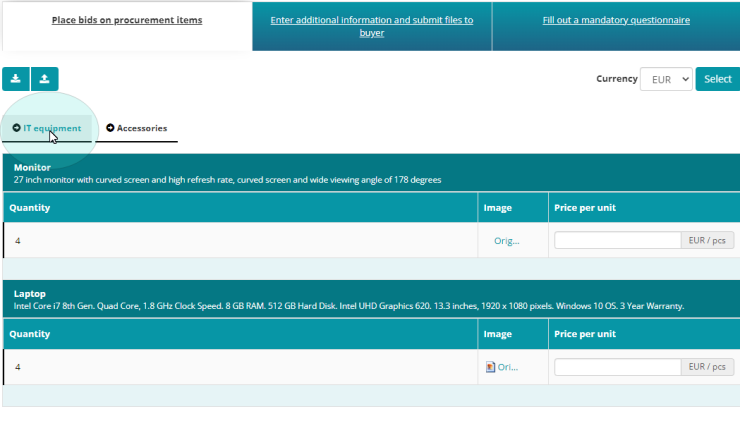This screenshot has width=740, height=426.
Task: Open 'Fill out a mandatory questionnaire' tab
Action: [x=615, y=20]
